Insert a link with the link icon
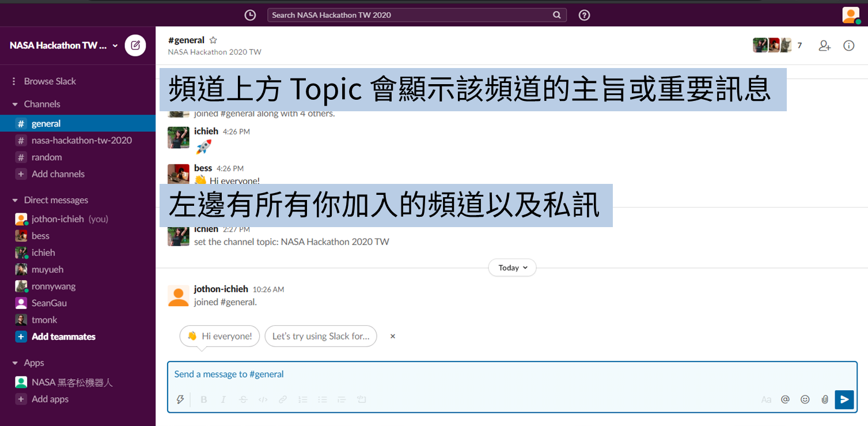 (283, 399)
